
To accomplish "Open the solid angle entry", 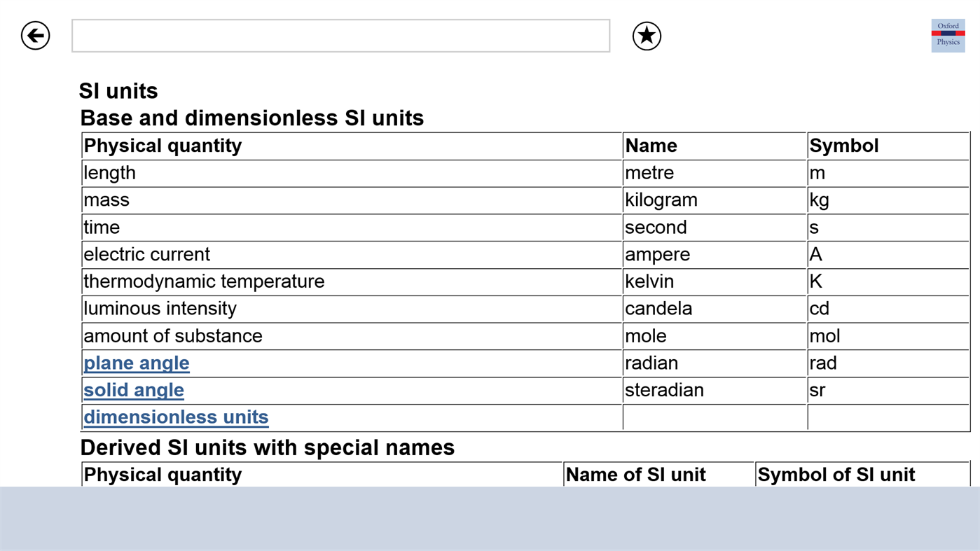I will pos(133,390).
